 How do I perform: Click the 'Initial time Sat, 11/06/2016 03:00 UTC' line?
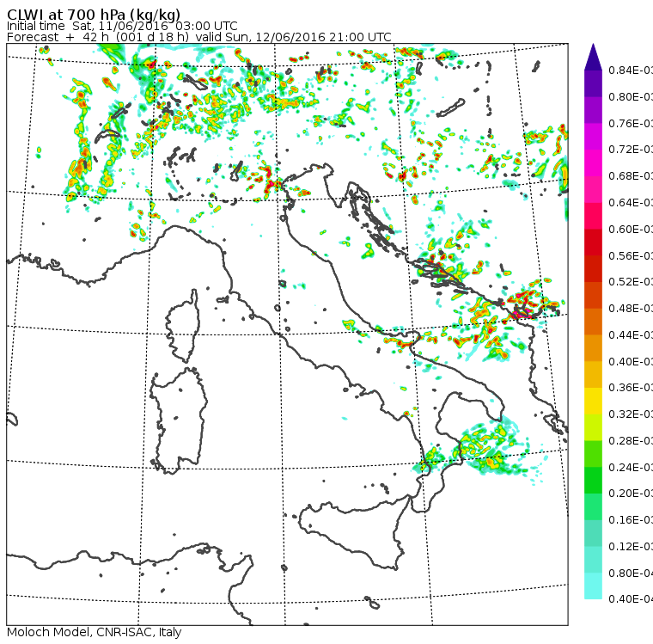click(122, 27)
